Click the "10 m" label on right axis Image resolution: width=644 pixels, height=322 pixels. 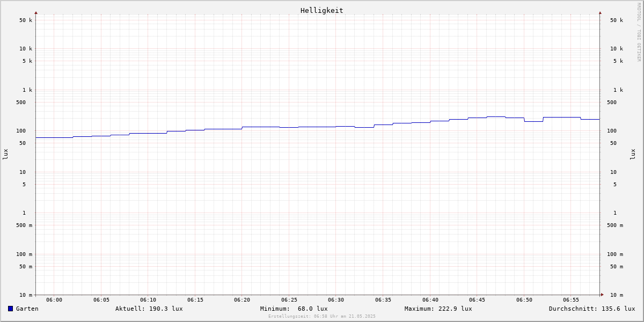[x=617, y=295]
